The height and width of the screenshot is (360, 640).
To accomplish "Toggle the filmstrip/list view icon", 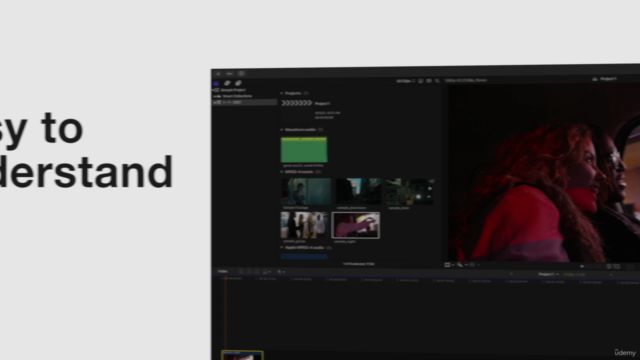I will [x=421, y=81].
